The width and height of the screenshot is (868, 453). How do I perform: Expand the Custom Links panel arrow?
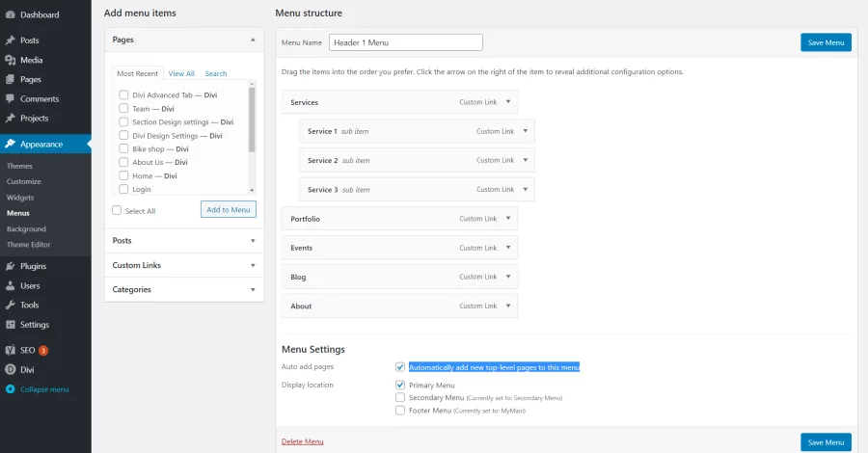pyautogui.click(x=253, y=265)
